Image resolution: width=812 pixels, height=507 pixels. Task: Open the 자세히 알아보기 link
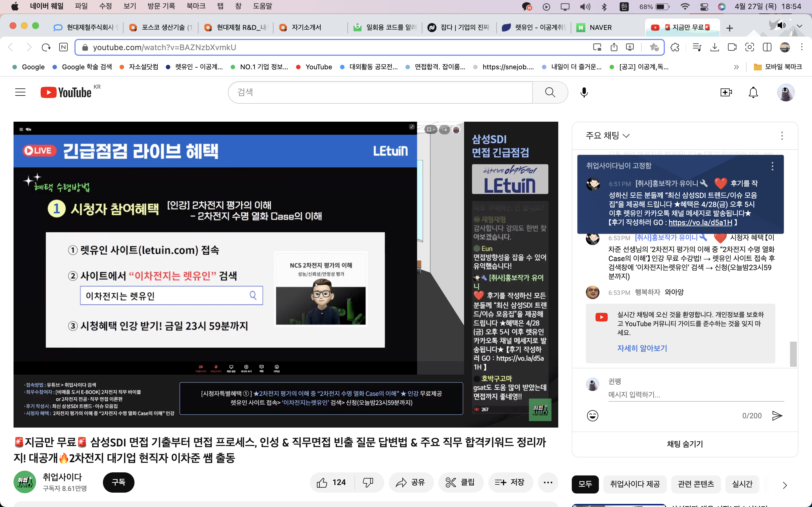click(642, 348)
